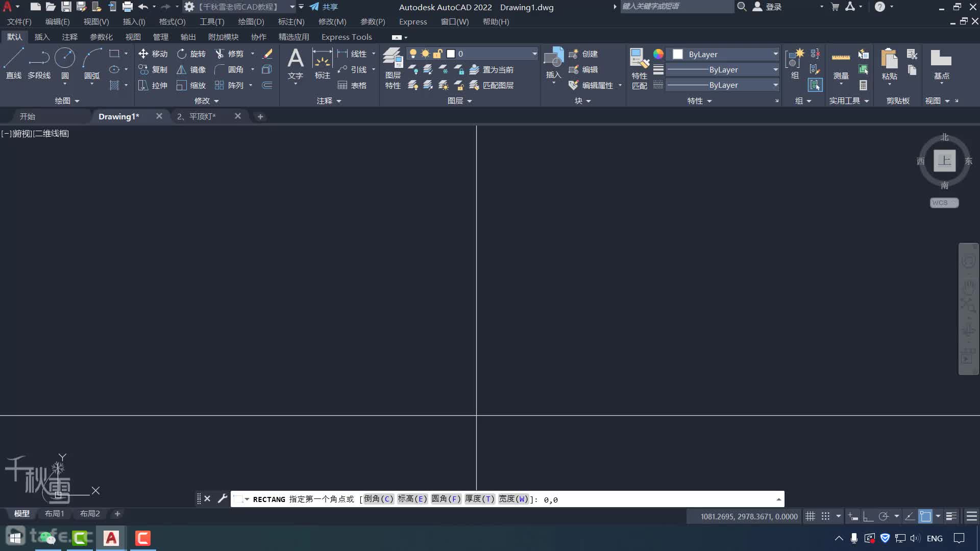Toggle object snap tracking in status bar
The height and width of the screenshot is (551, 980).
pos(910,516)
